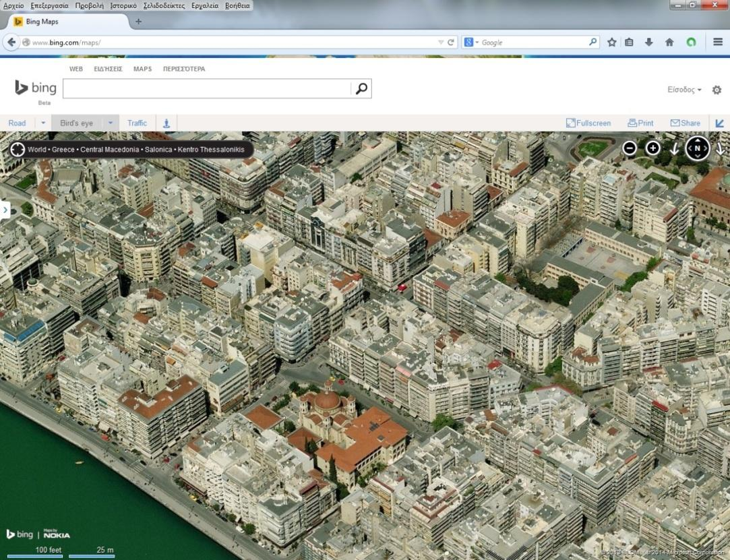Toggle Traffic layer
The width and height of the screenshot is (730, 560).
coord(137,123)
